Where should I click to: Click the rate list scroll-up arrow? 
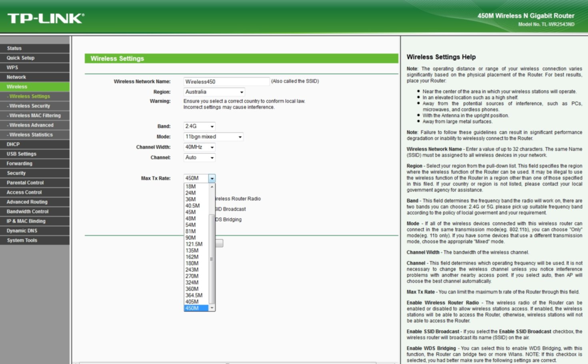tap(212, 186)
